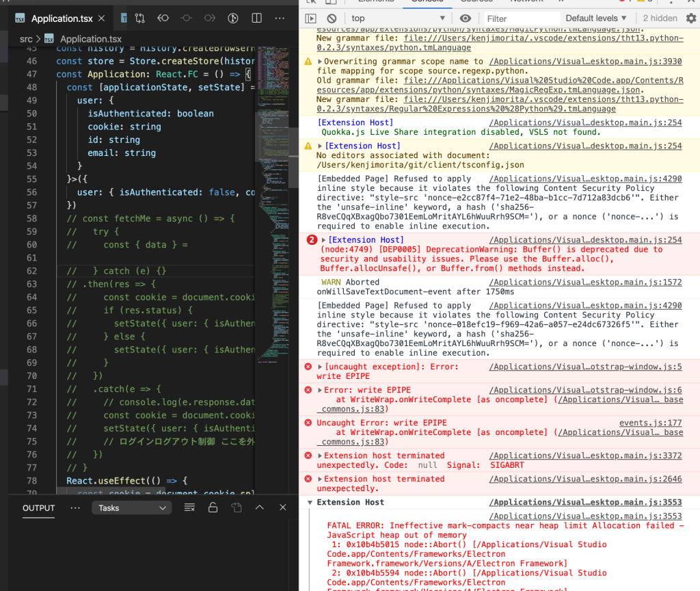This screenshot has width=700, height=591.
Task: Split the editor with the split icon
Action: (x=256, y=18)
